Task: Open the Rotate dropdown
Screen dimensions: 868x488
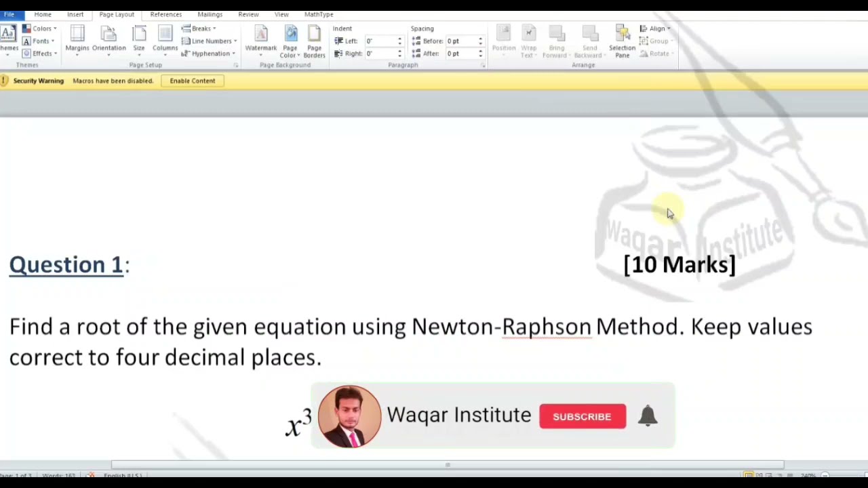Action: [x=656, y=54]
